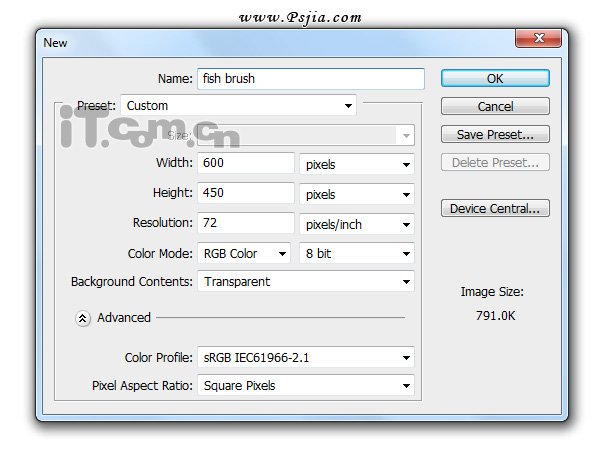Click the Color Mode label
Screen dimensions: 600x450
[160, 253]
